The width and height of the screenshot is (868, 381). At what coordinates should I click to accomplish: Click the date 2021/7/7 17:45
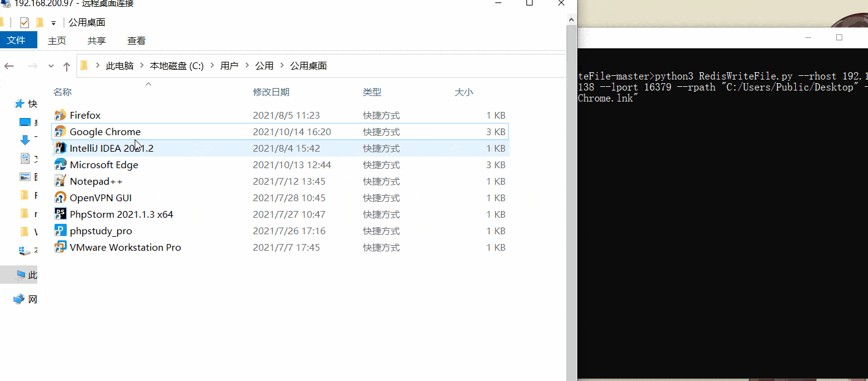pos(286,247)
